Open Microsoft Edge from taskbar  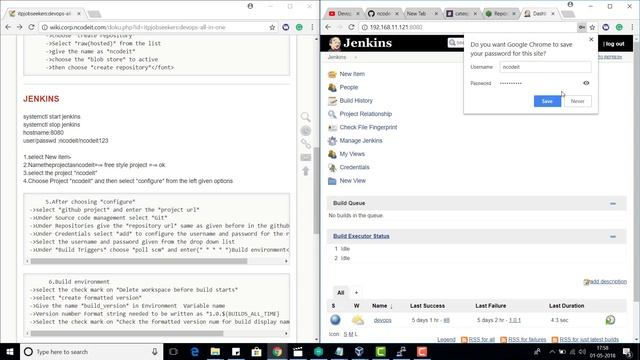(195, 351)
